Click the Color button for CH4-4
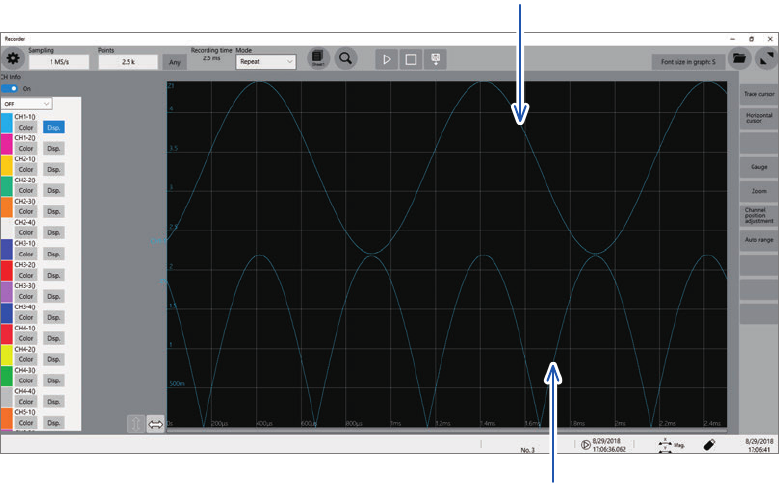Image resolution: width=779 pixels, height=488 pixels. [x=26, y=402]
